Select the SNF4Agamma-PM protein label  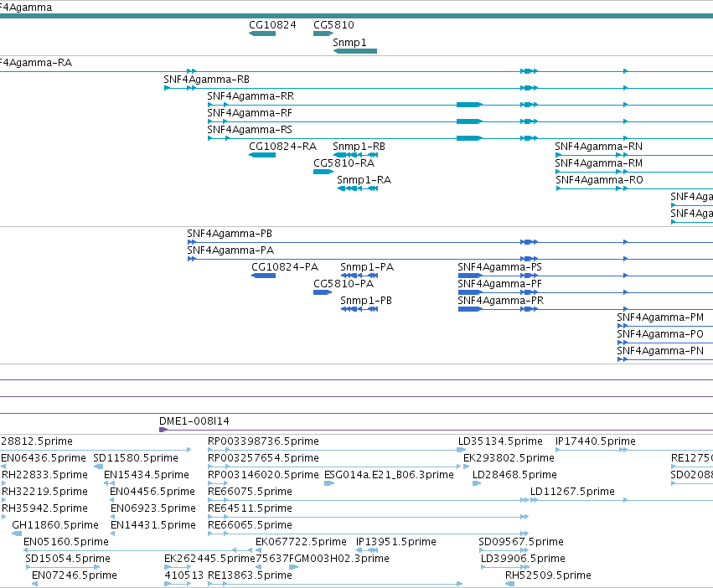[660, 317]
